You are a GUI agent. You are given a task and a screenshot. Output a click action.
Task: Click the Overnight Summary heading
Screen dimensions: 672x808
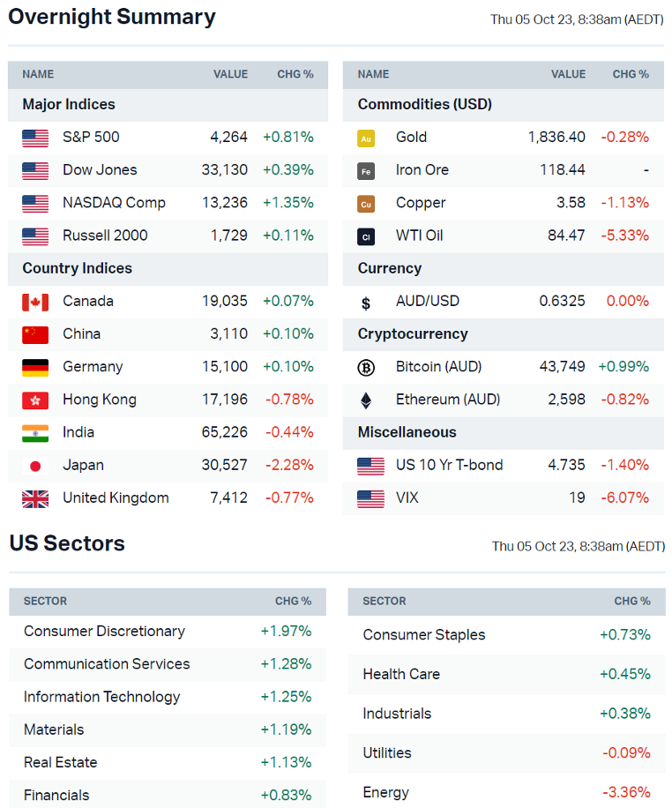(112, 17)
